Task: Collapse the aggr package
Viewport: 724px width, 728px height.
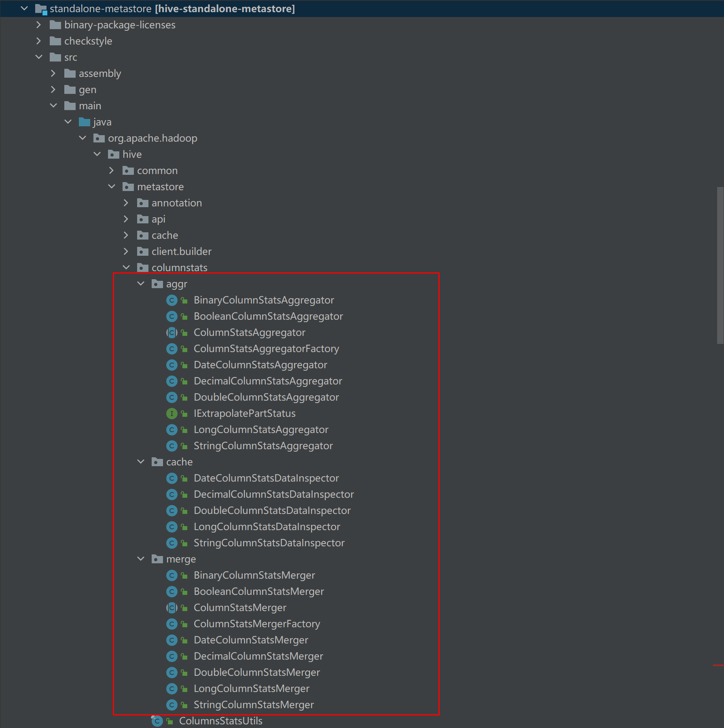Action: 141,284
